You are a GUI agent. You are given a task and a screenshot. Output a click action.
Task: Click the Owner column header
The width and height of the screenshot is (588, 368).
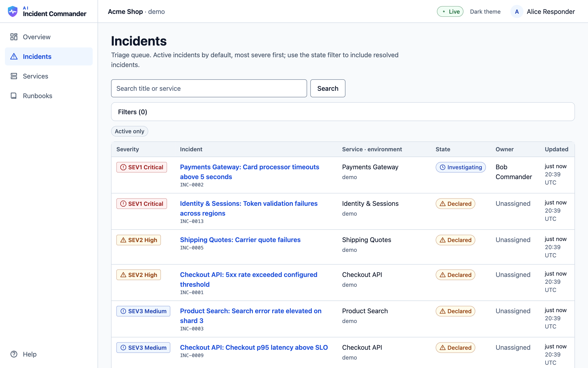click(x=504, y=149)
